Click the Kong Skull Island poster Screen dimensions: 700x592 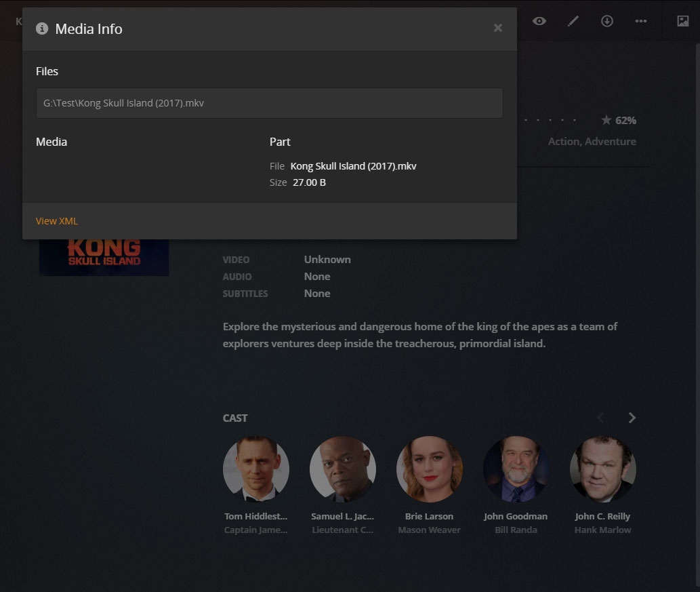pyautogui.click(x=104, y=258)
